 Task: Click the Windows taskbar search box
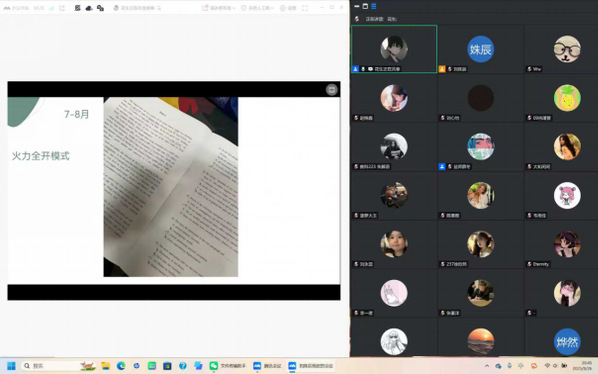pyautogui.click(x=58, y=366)
